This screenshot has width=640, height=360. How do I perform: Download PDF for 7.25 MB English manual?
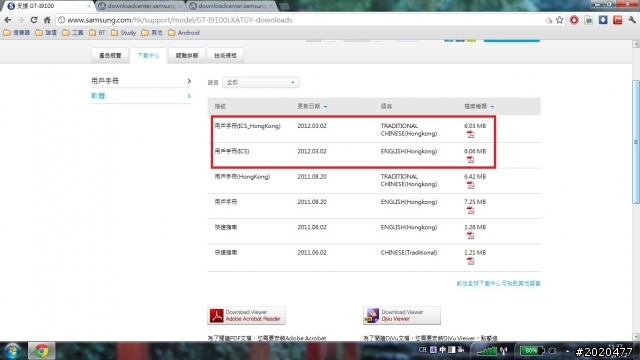(x=470, y=210)
